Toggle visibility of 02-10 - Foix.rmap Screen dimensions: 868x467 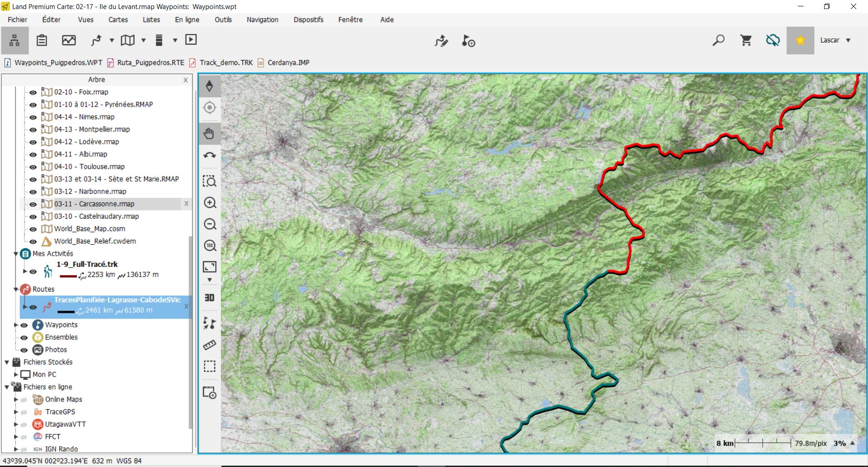pos(33,92)
